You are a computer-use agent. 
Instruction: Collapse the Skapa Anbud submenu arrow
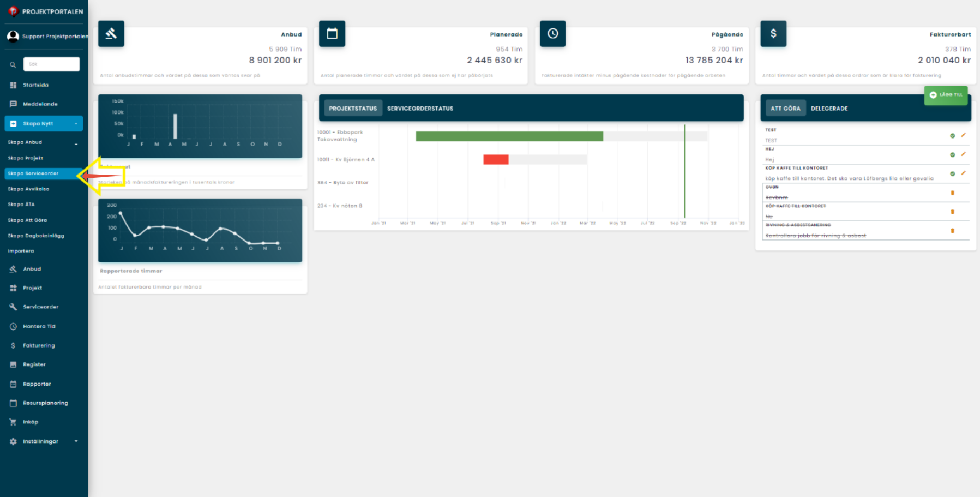pos(76,144)
